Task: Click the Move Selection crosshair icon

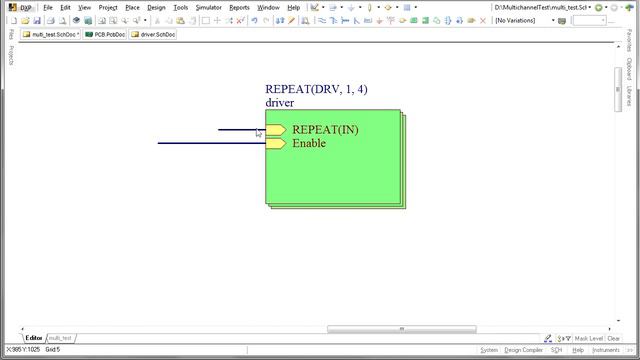Action: (x=217, y=20)
